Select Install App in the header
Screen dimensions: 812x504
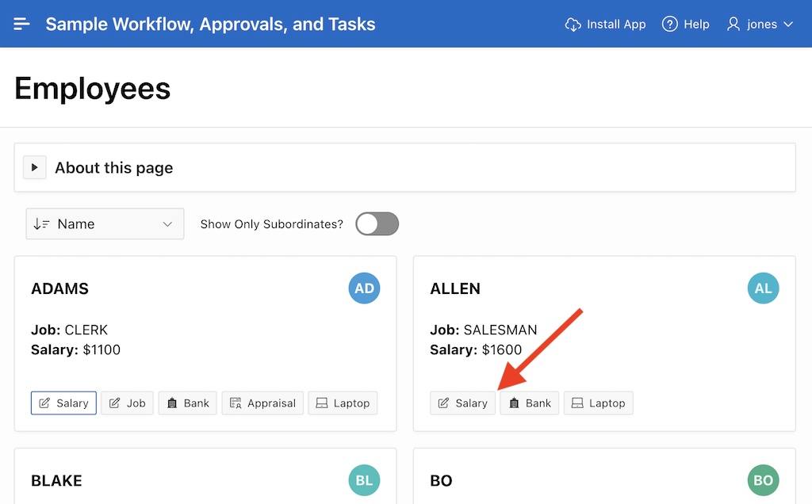(615, 25)
